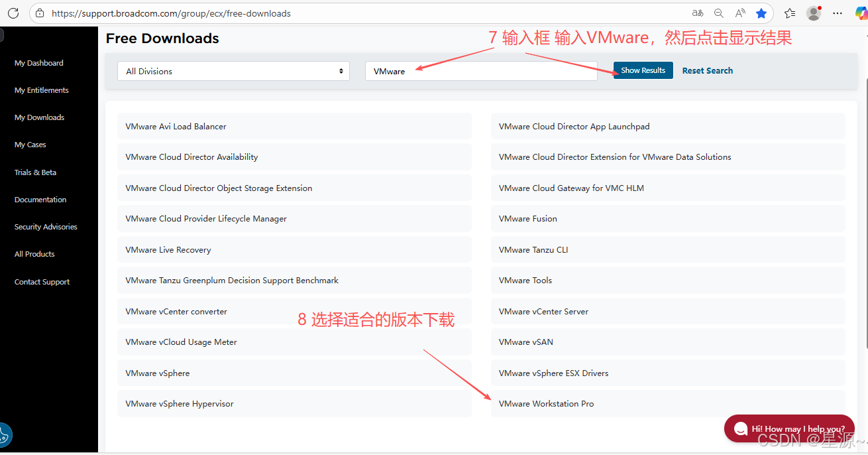Select VMware vCloud Usage Meter

[x=294, y=342]
